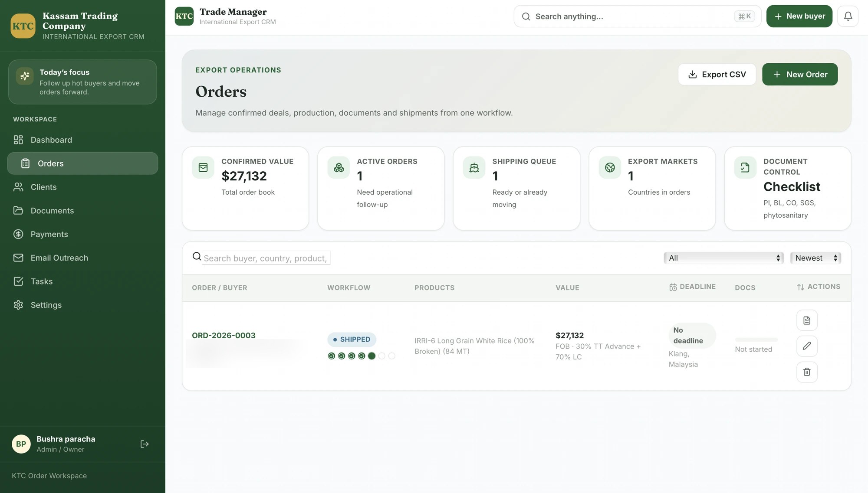Click the New buyer button

click(x=799, y=16)
